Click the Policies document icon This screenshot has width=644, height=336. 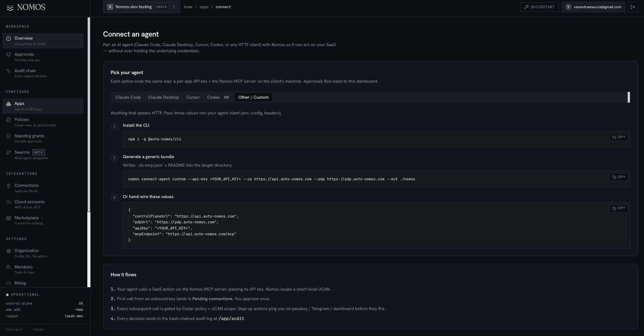click(9, 120)
